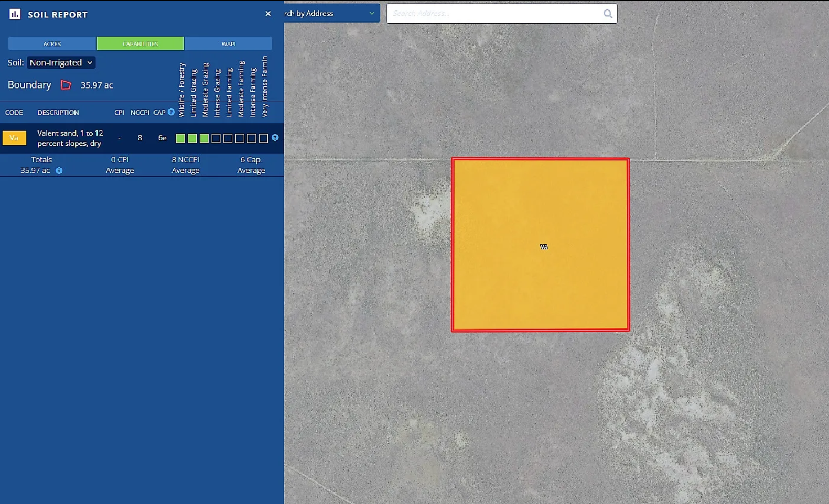Open the Soil Non-Irrigated dropdown

61,62
